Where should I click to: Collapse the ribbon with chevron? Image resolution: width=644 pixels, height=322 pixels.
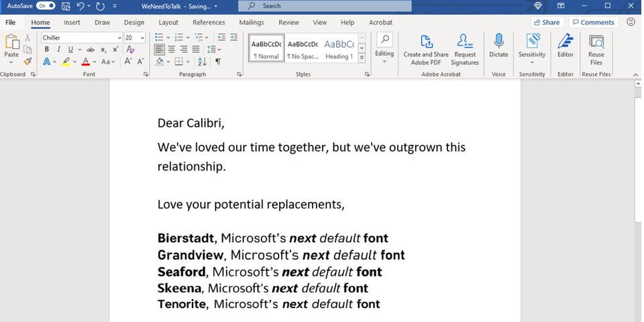636,74
